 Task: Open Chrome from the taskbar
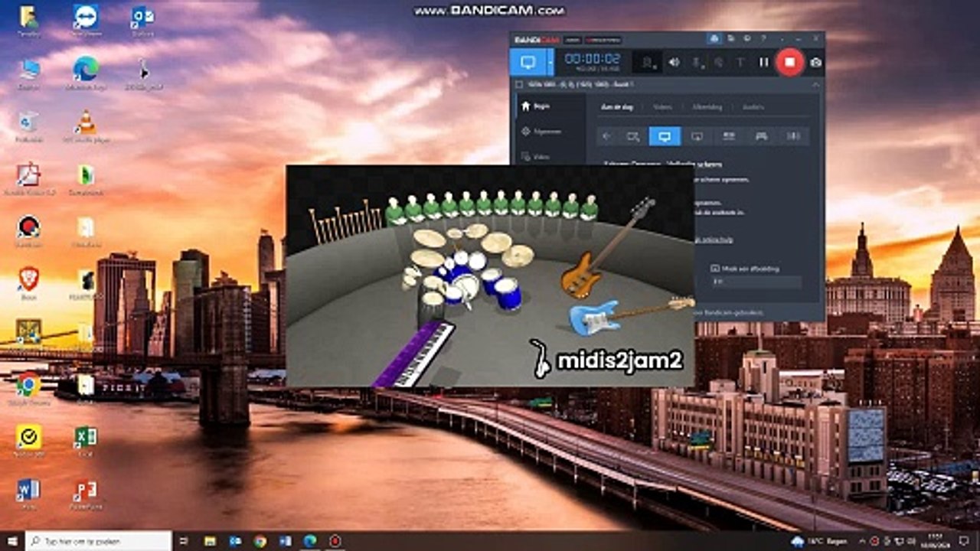pyautogui.click(x=260, y=541)
